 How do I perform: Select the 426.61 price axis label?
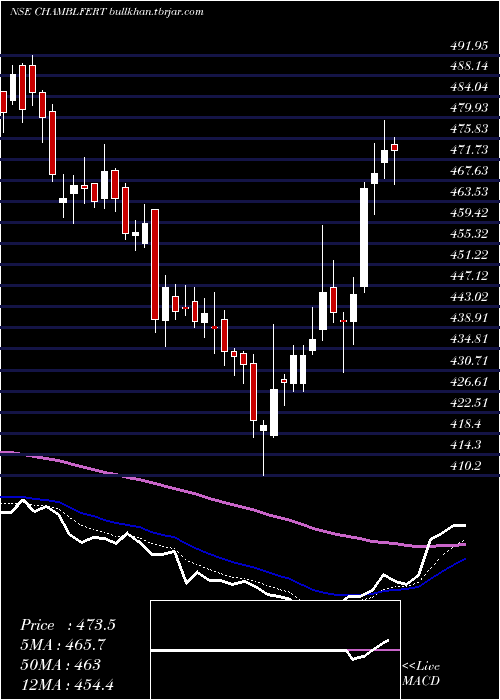click(x=468, y=381)
